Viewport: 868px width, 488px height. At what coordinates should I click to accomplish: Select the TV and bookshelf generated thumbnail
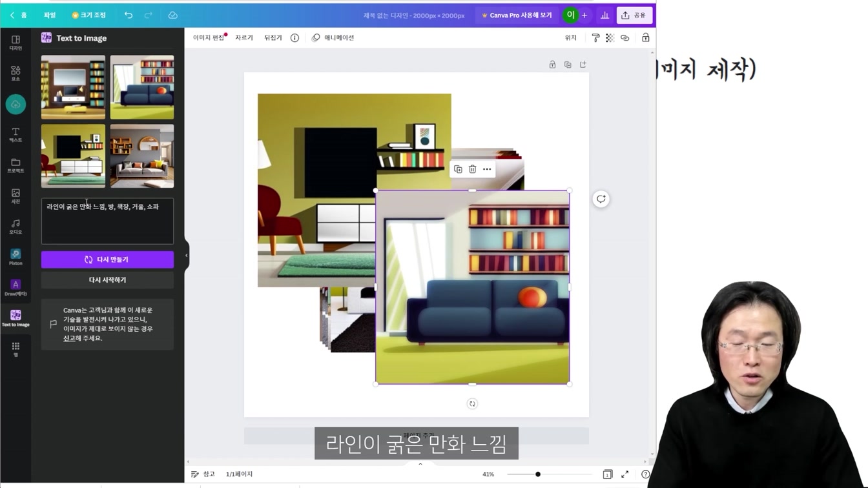pyautogui.click(x=73, y=87)
